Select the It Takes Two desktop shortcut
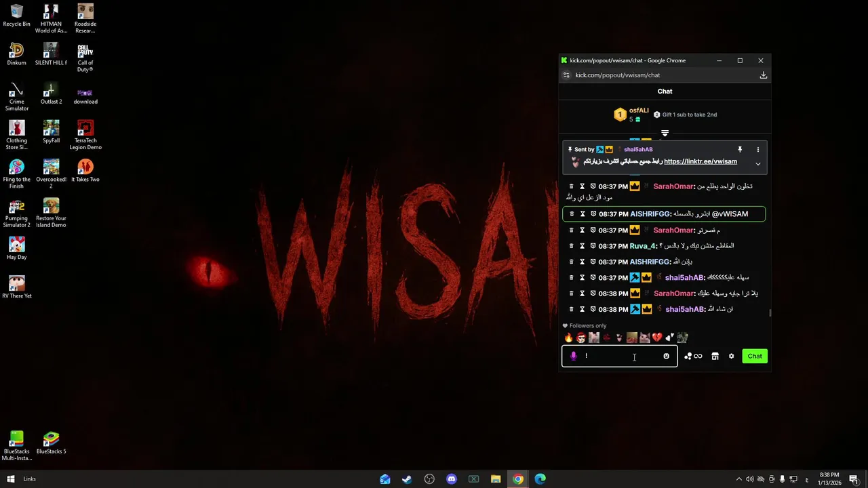Viewport: 868px width, 488px height. (x=85, y=171)
